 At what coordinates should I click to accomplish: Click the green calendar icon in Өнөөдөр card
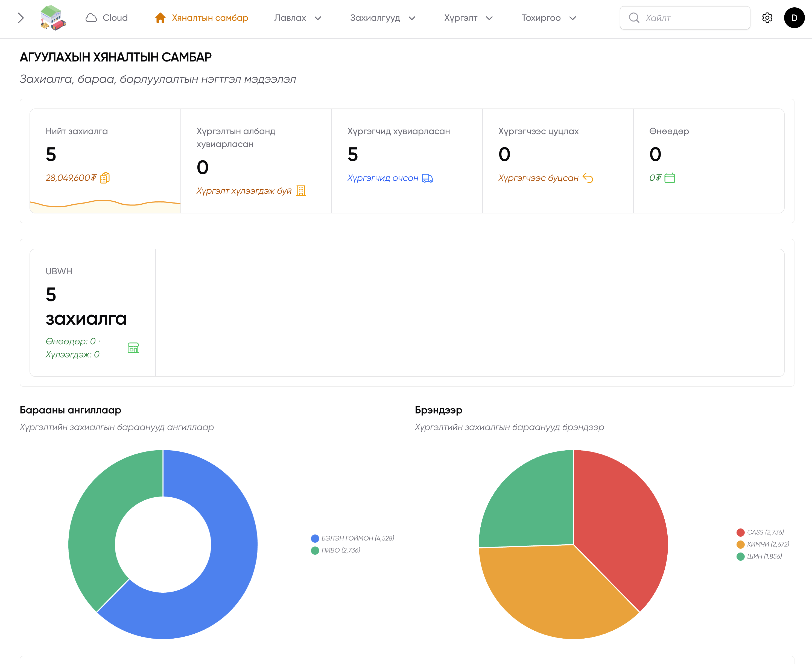pyautogui.click(x=670, y=177)
